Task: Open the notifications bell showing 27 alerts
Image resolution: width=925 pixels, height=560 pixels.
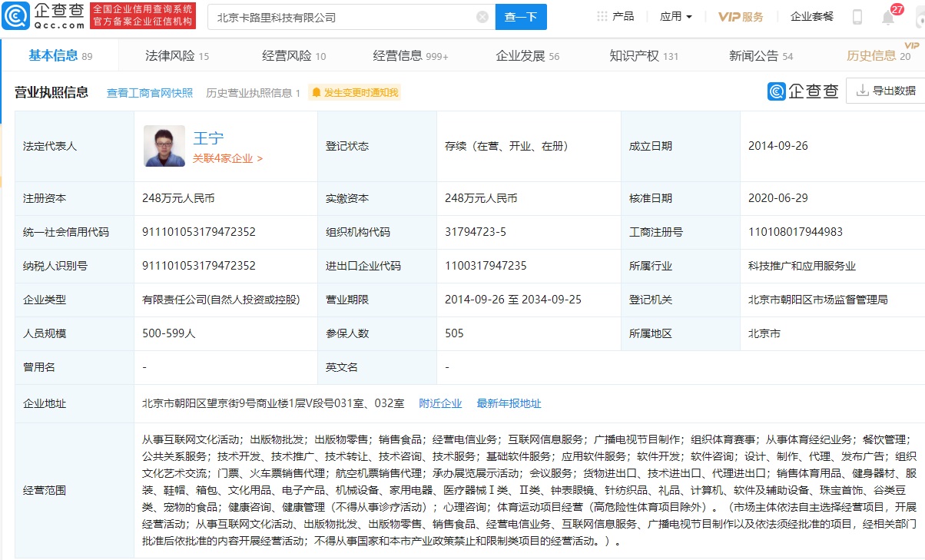Action: click(887, 16)
